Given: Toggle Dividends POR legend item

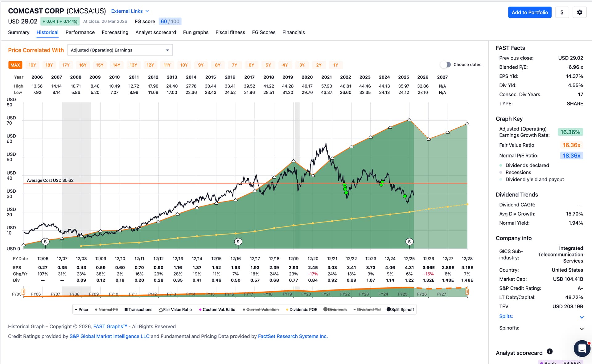Looking at the screenshot, I should [x=302, y=309].
